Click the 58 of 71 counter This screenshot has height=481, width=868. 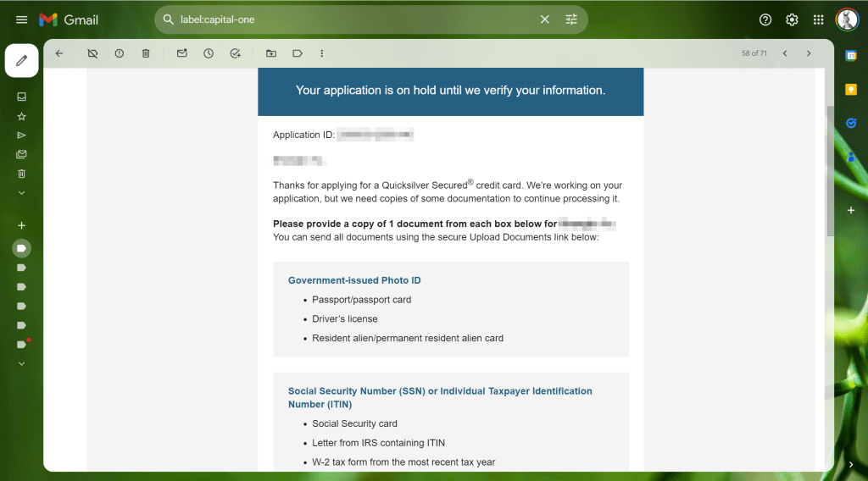pyautogui.click(x=754, y=53)
